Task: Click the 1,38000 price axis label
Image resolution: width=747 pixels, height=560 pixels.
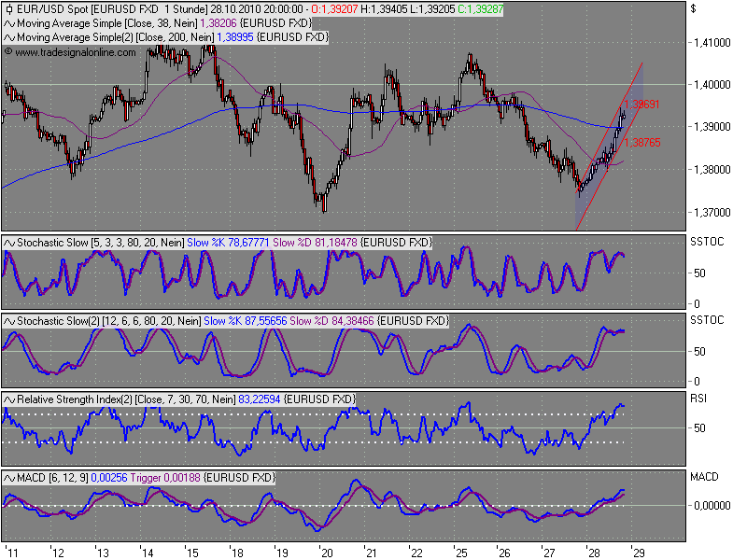Action: (712, 170)
